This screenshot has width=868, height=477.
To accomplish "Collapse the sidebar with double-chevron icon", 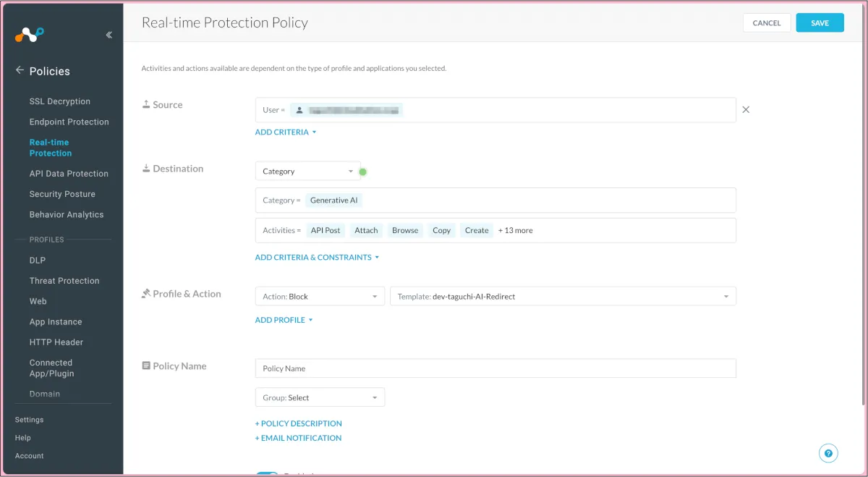I will [x=109, y=35].
